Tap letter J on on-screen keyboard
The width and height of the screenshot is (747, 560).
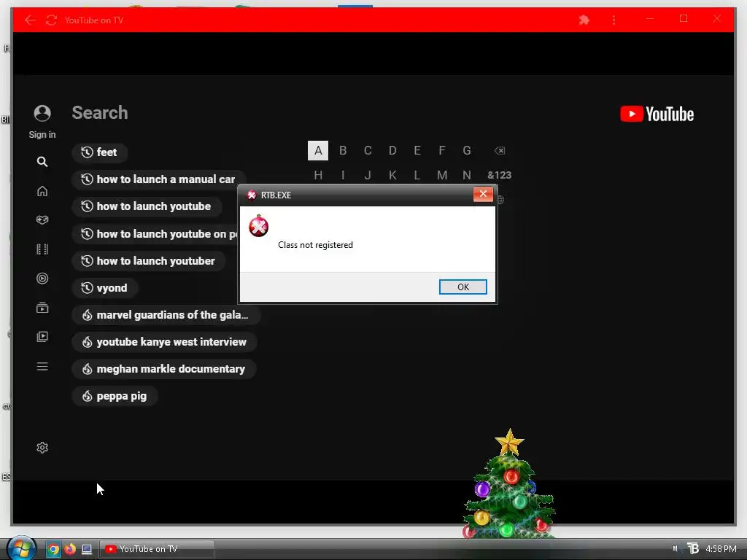[x=368, y=175]
